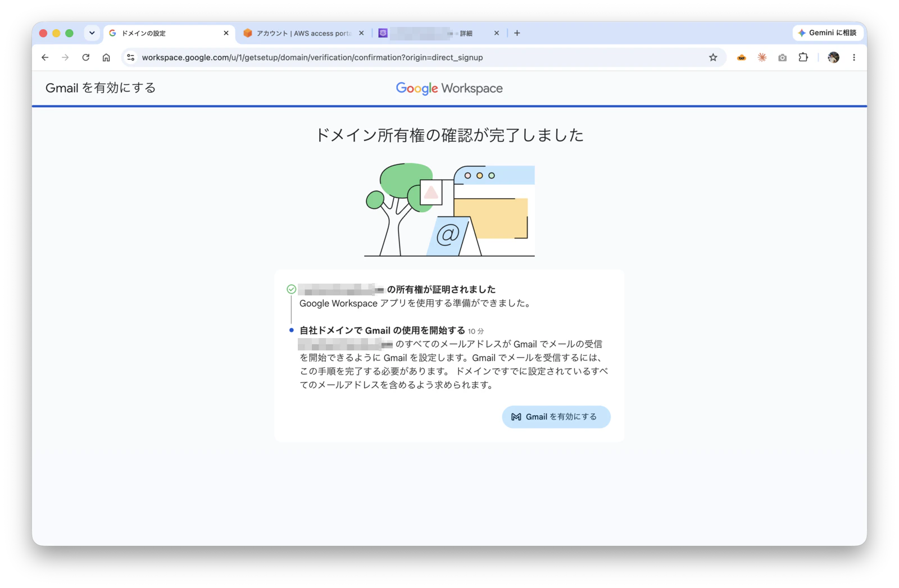
Task: Go forward with the forward arrow
Action: 65,57
